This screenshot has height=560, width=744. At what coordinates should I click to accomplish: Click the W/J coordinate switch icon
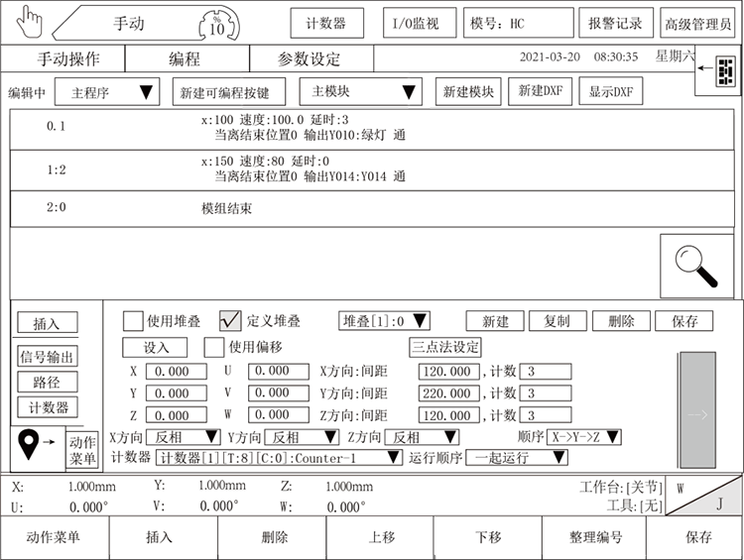pos(702,496)
